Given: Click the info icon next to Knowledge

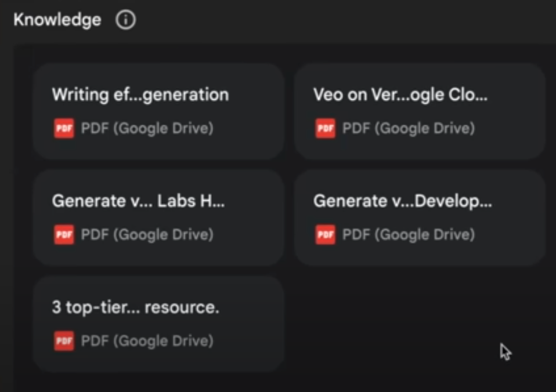Looking at the screenshot, I should pos(125,20).
